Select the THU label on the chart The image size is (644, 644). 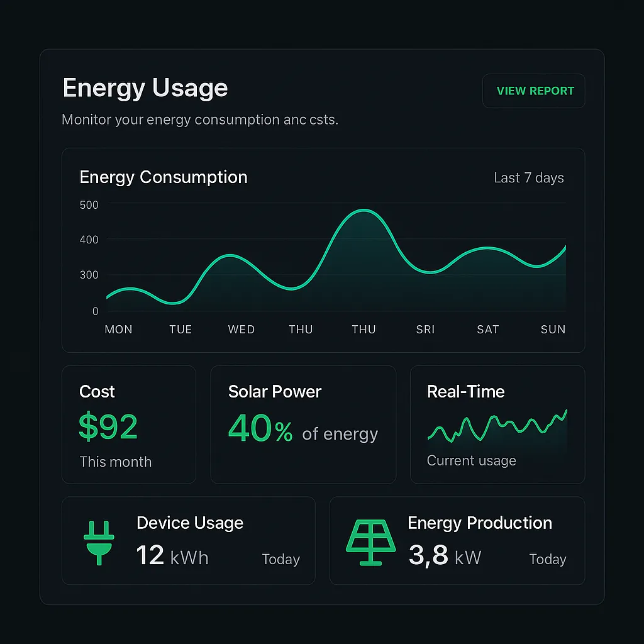[301, 329]
